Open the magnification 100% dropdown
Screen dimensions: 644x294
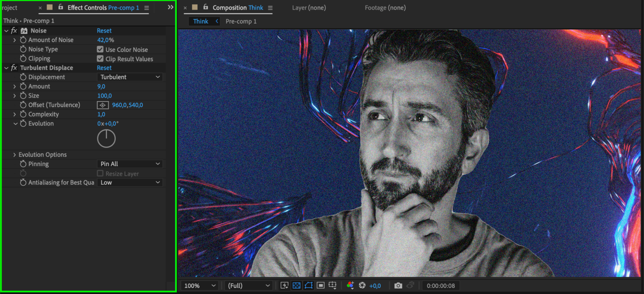pos(199,286)
